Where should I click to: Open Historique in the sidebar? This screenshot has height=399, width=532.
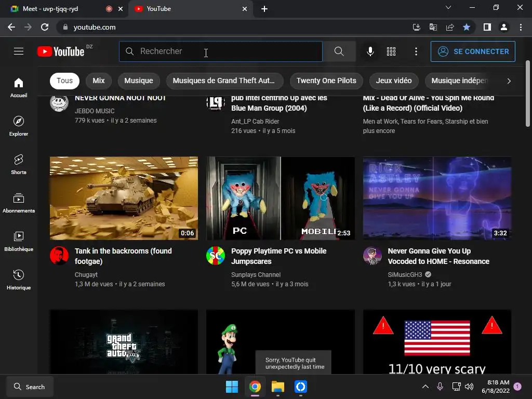pyautogui.click(x=19, y=280)
